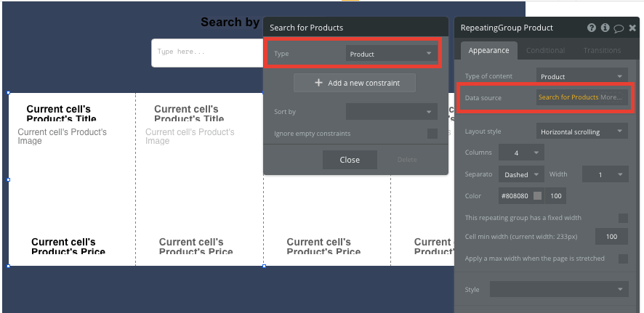The width and height of the screenshot is (644, 313).
Task: Open the Sort by dropdown
Action: pos(391,112)
